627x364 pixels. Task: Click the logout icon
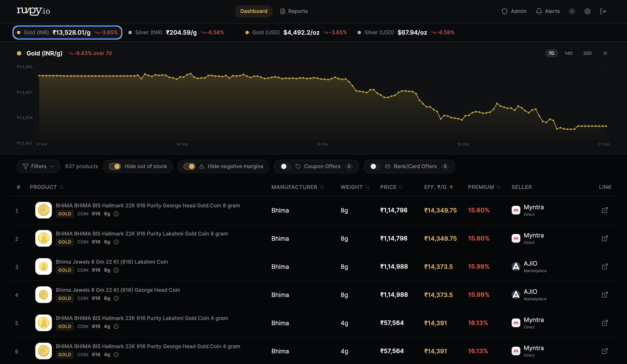click(603, 11)
